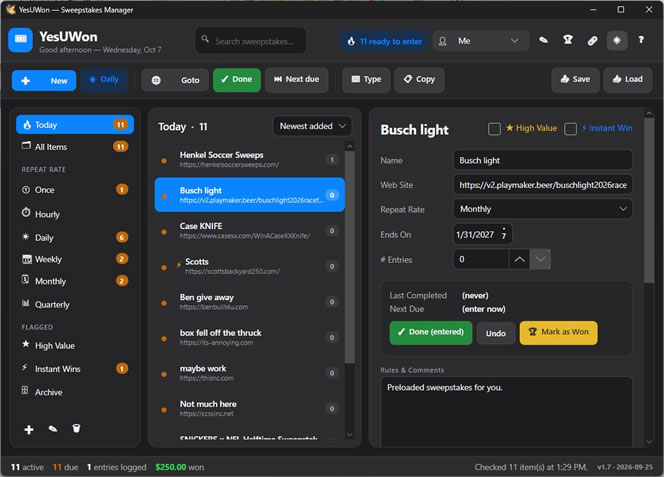This screenshot has height=477, width=664.
Task: Click the trash bin icon at sidebar bottom
Action: pyautogui.click(x=76, y=428)
